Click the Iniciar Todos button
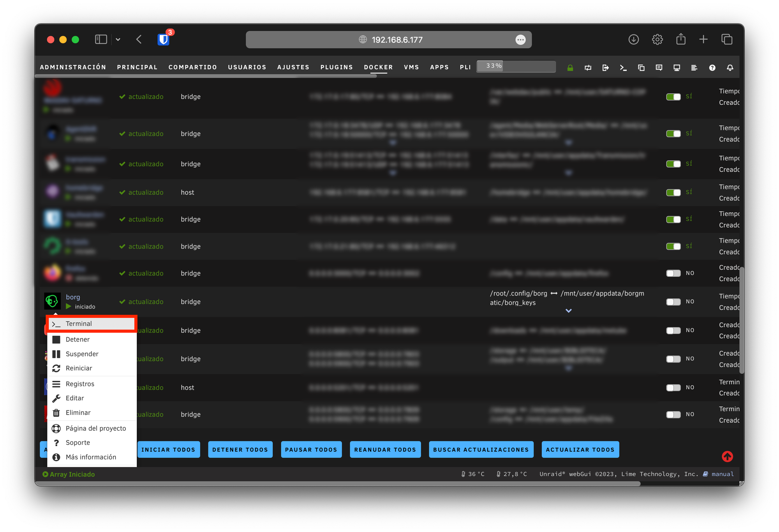 (x=168, y=449)
